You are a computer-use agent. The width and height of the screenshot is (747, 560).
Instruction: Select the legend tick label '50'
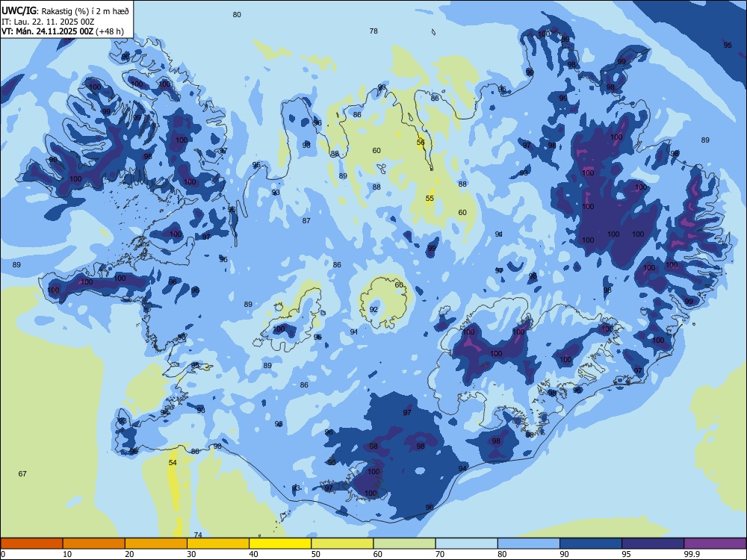coord(315,554)
